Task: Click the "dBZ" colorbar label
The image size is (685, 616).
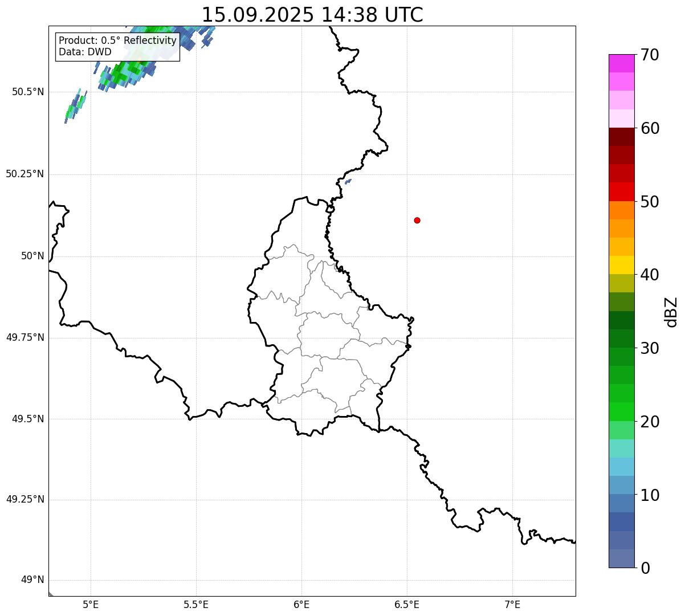Action: point(671,312)
